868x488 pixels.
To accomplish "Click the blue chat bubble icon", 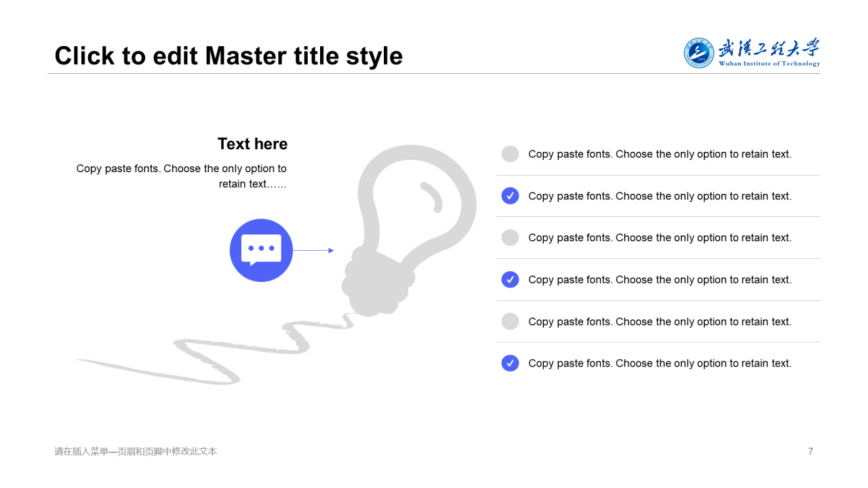I will coord(261,250).
